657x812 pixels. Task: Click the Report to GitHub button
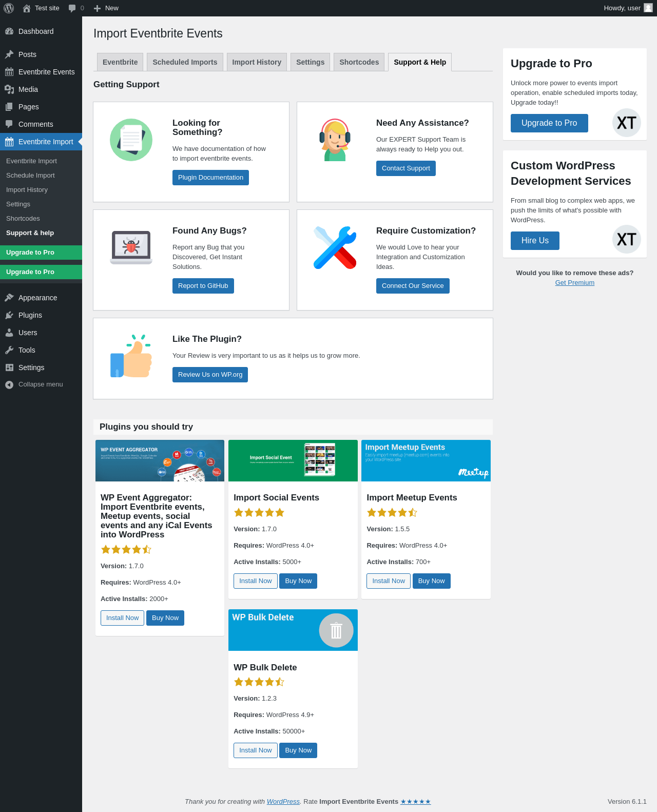(x=203, y=286)
